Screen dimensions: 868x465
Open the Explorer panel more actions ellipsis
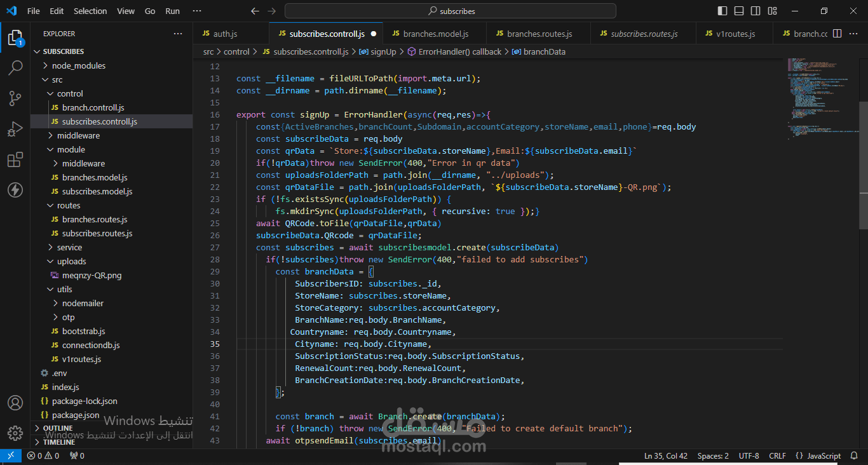tap(178, 34)
